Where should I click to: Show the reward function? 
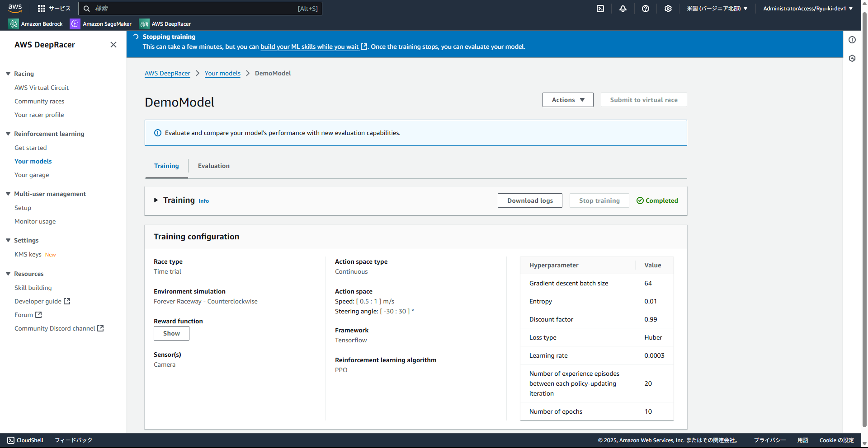tap(171, 333)
